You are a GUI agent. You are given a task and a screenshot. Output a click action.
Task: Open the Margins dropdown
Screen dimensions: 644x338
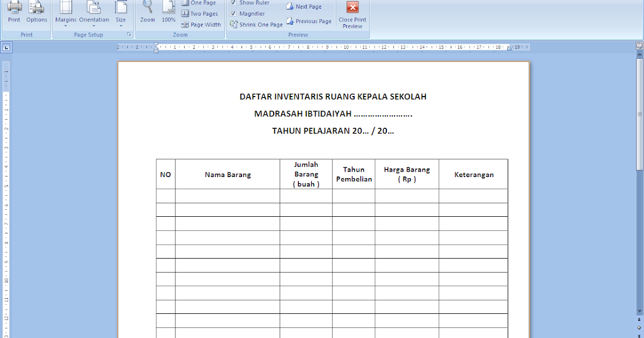point(65,14)
